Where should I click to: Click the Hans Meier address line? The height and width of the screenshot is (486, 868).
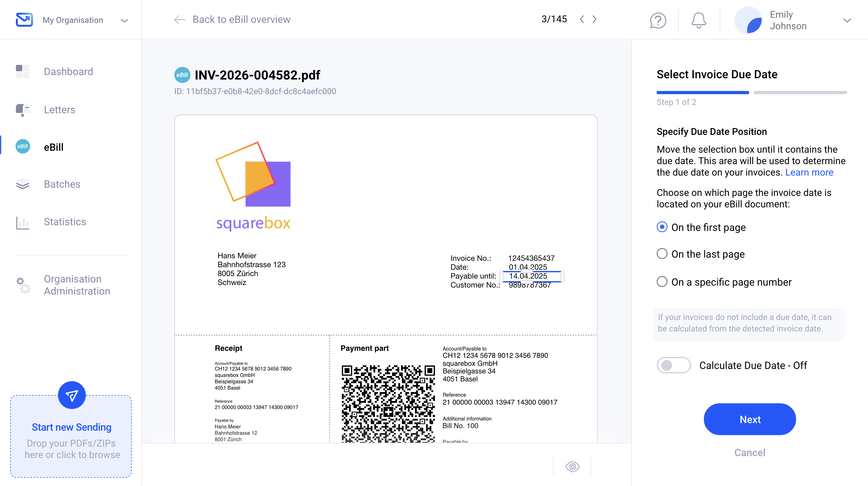click(237, 256)
